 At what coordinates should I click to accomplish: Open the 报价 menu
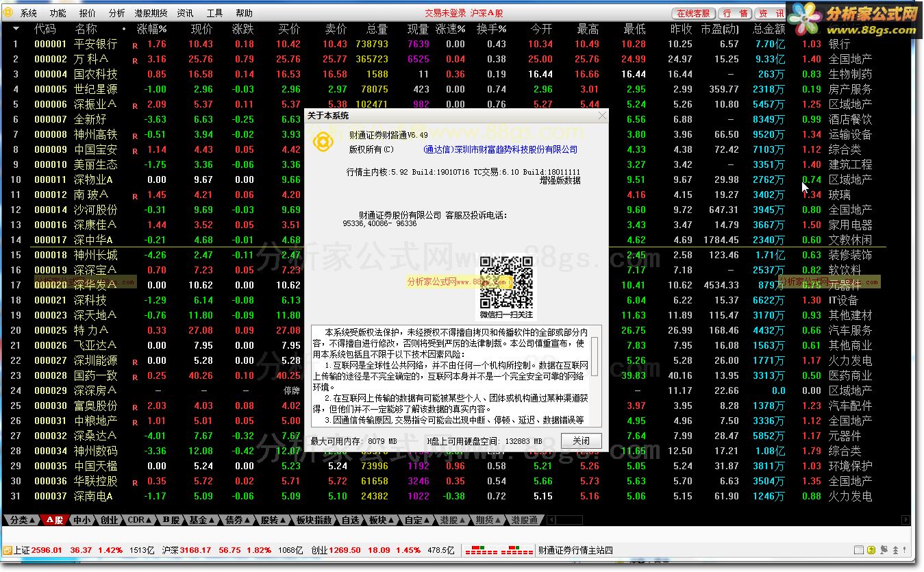tap(88, 13)
